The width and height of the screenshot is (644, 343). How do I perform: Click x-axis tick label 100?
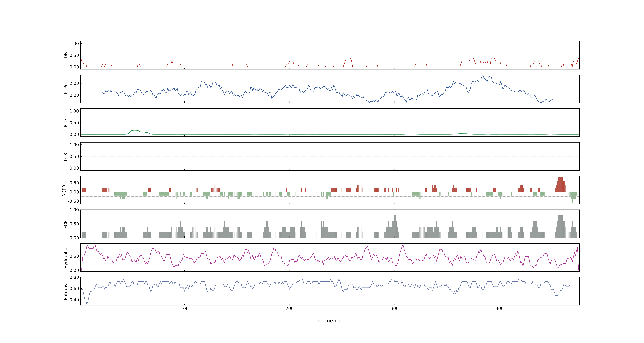185,309
